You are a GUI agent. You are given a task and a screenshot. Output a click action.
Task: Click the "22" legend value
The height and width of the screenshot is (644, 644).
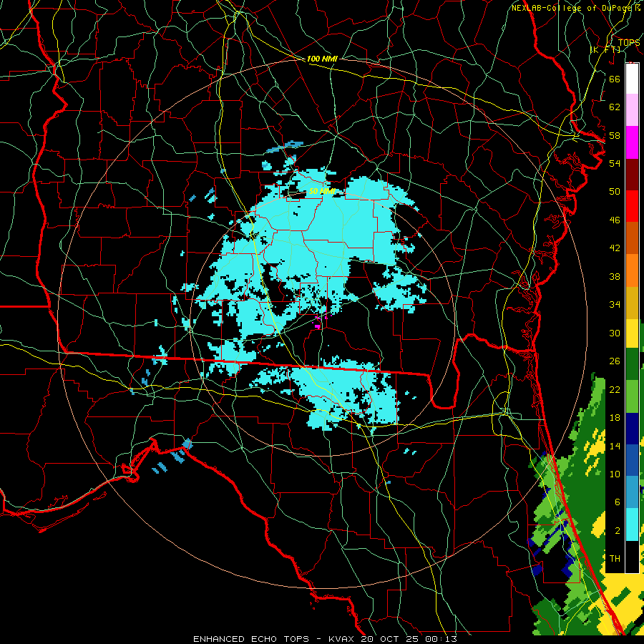tap(615, 389)
